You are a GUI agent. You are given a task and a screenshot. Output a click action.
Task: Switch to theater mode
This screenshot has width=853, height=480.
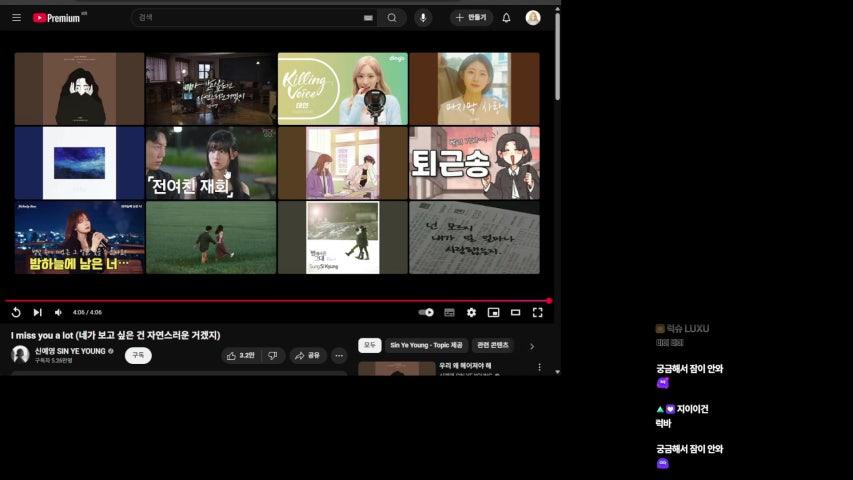coord(515,312)
